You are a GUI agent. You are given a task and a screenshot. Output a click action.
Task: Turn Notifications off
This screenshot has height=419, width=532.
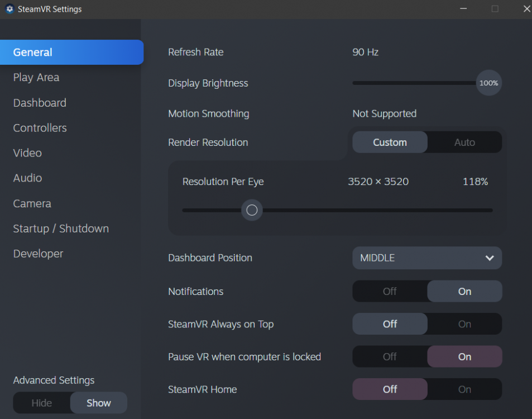(x=390, y=291)
